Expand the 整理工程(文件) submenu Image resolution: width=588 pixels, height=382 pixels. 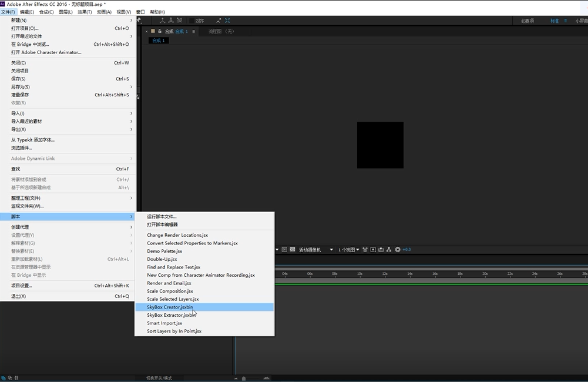click(68, 198)
